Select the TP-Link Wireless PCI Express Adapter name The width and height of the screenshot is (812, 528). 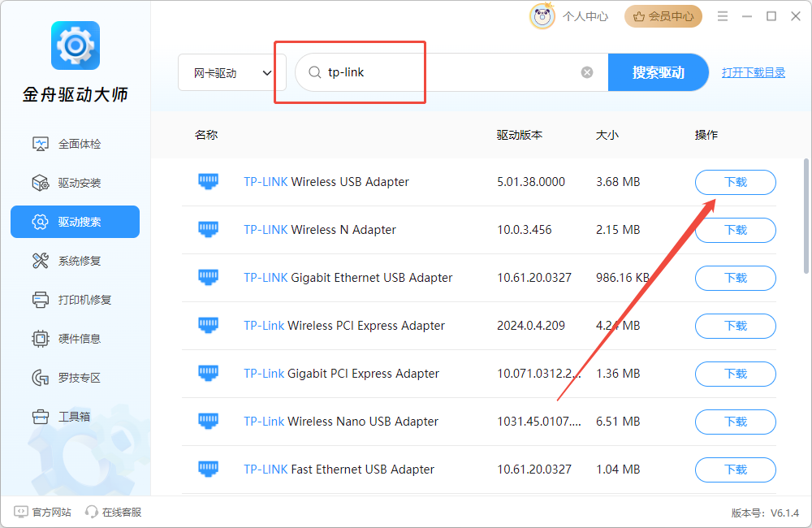(x=344, y=326)
